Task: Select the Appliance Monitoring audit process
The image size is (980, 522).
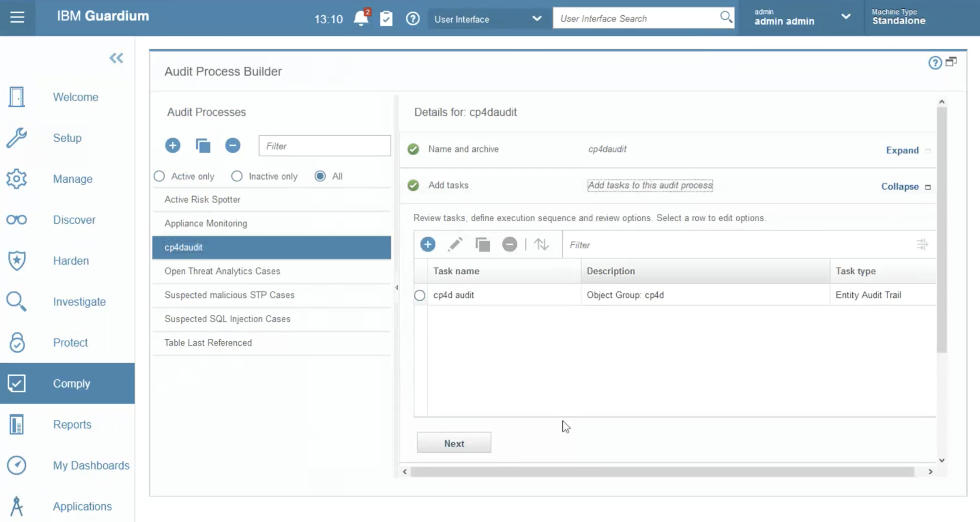Action: click(x=205, y=223)
